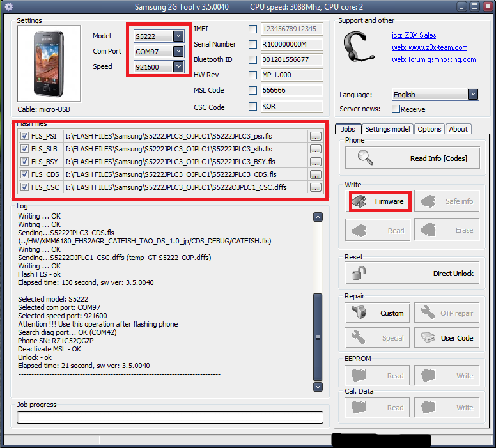Enable the CSC Code checkbox
496x448 pixels.
(252, 106)
